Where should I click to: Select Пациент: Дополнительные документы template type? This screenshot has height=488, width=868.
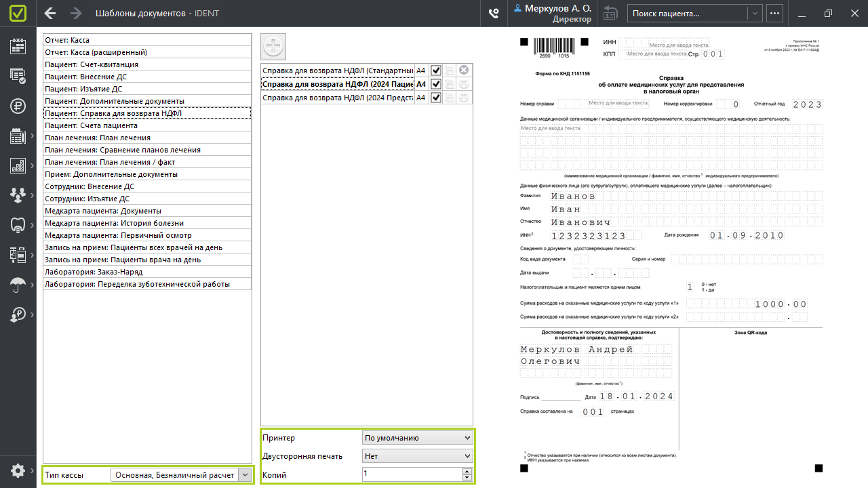tap(147, 101)
